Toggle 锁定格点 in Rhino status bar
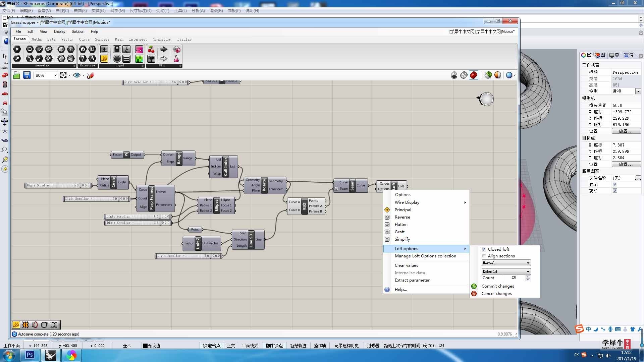 [x=212, y=346]
